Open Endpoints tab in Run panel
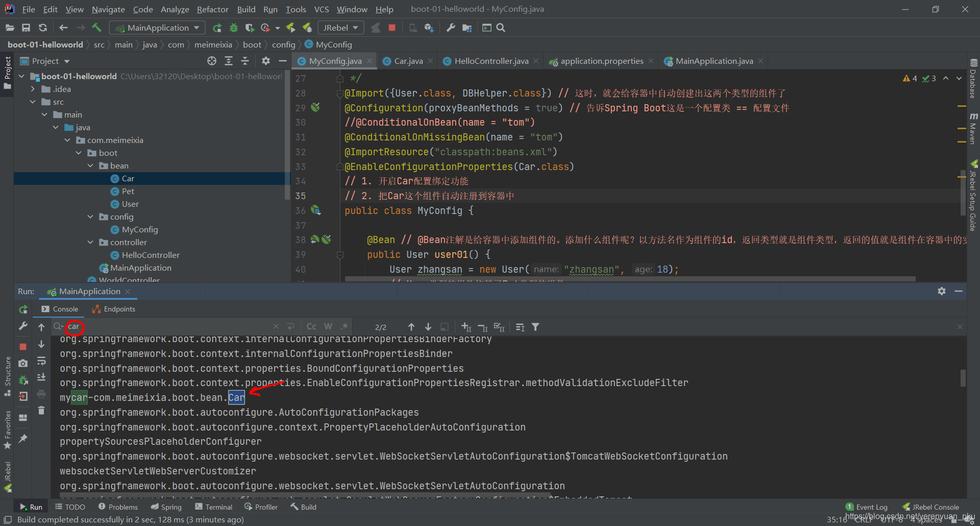This screenshot has width=980, height=526. click(x=114, y=309)
